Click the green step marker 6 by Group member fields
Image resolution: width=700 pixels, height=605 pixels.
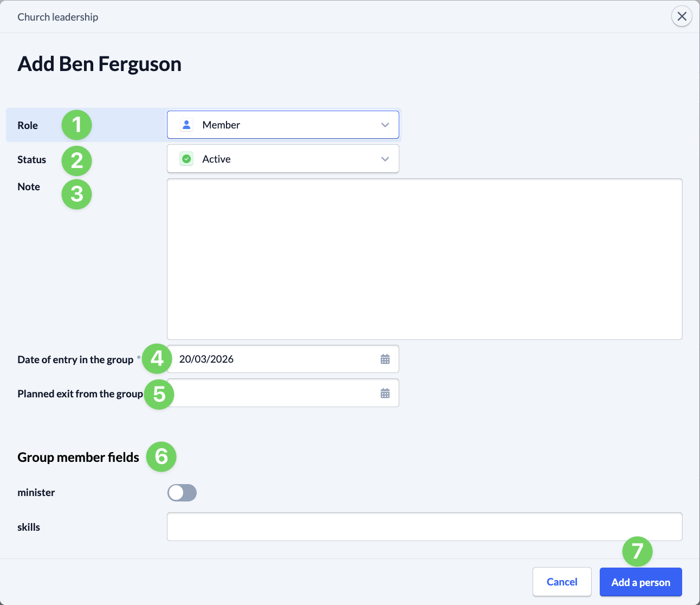click(x=161, y=457)
